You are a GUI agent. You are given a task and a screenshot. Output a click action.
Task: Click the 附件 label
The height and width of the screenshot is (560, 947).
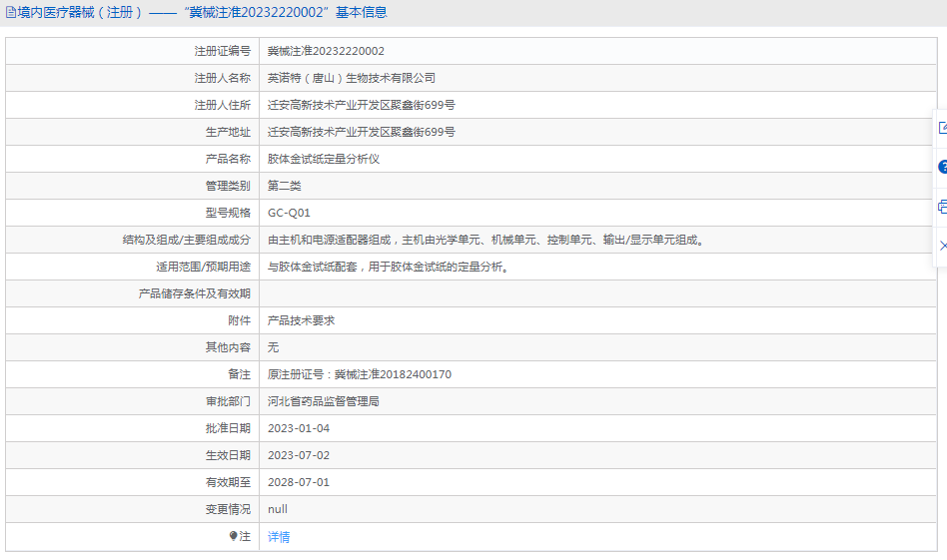[x=239, y=320]
